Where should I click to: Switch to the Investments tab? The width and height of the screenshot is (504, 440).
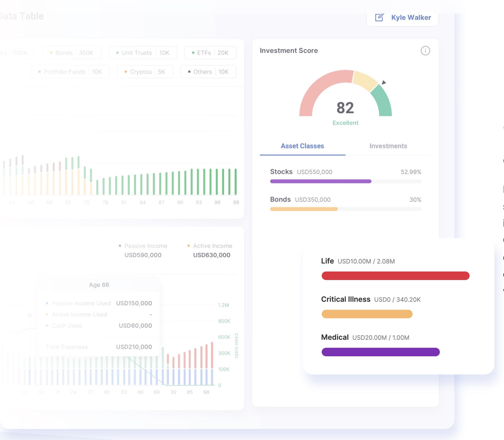pos(388,146)
